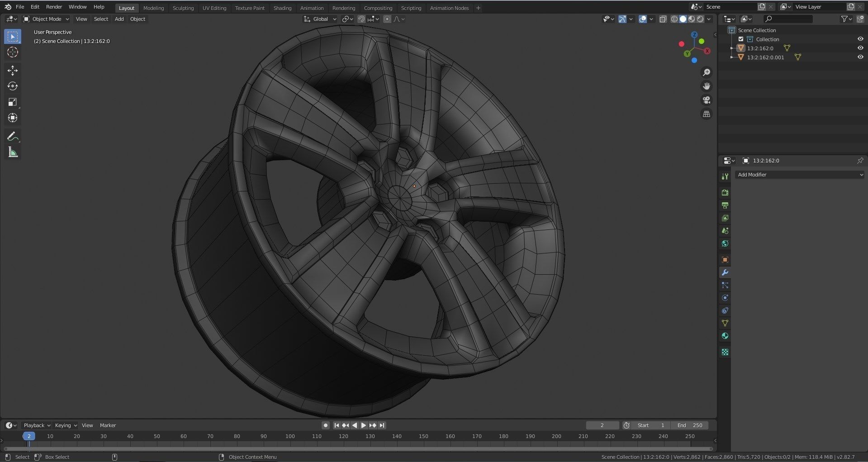Toggle the camera view icon
The height and width of the screenshot is (462, 868).
click(707, 100)
